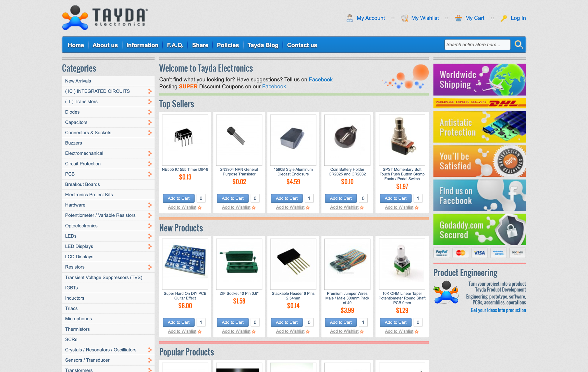
Task: Open the Tayda Blog menu item
Action: click(263, 45)
